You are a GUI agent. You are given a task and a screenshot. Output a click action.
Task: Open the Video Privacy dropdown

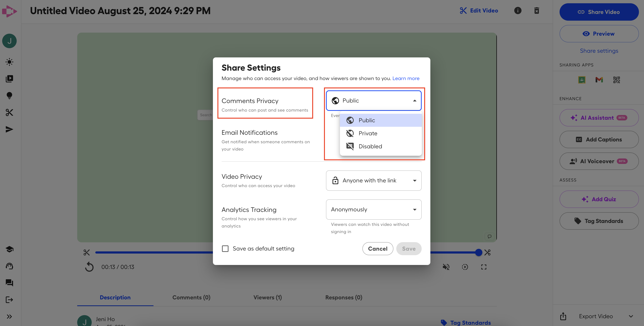[x=373, y=180]
